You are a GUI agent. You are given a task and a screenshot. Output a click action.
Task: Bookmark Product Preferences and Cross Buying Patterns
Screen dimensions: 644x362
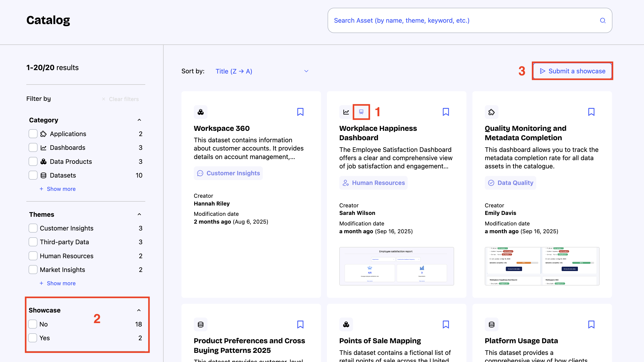[x=300, y=324]
